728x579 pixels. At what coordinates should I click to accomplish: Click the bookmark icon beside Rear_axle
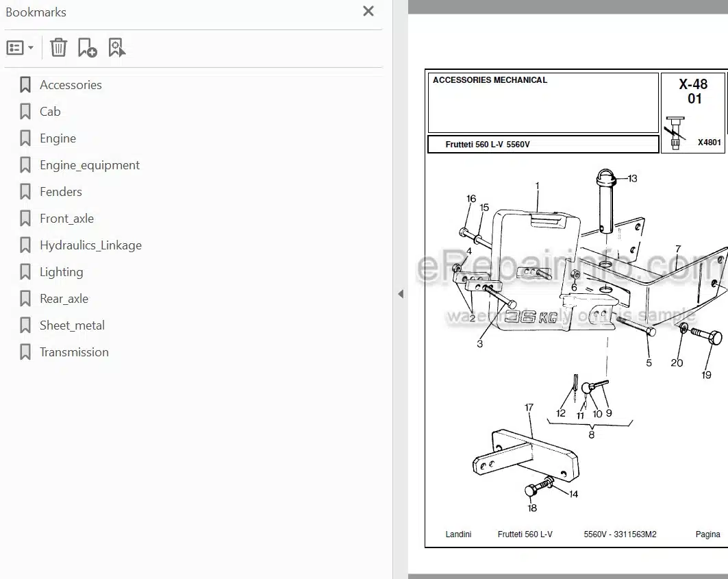(25, 299)
